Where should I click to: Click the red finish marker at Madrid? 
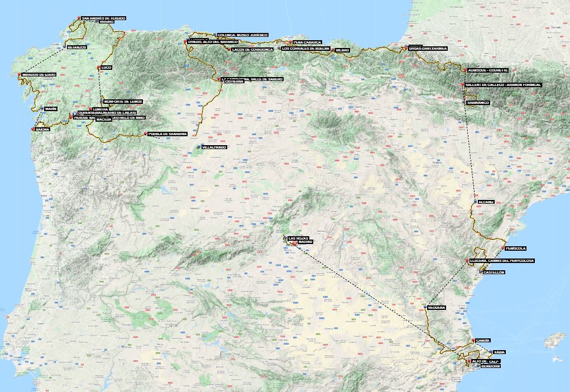tap(295, 242)
